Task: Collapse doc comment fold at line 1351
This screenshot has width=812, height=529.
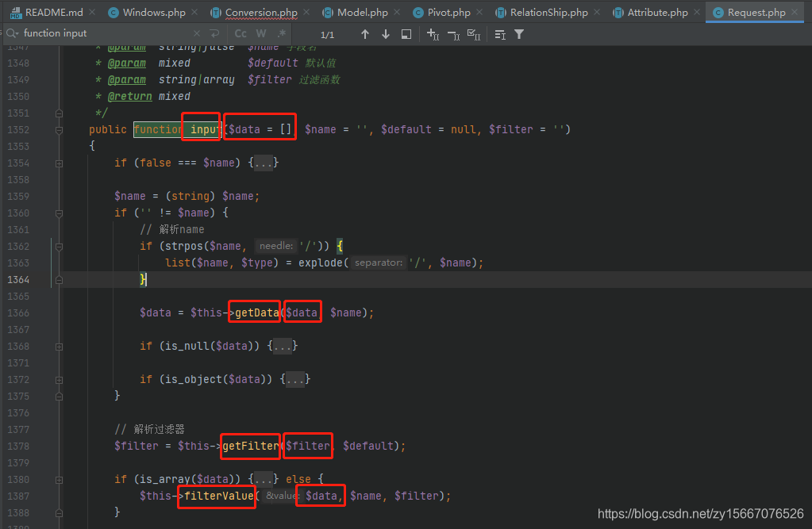Action: click(x=59, y=113)
